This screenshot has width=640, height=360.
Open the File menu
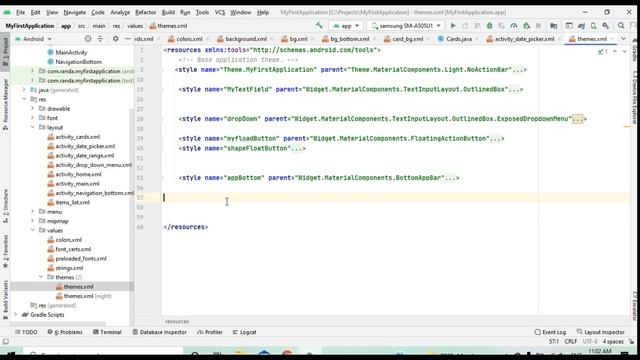20,12
